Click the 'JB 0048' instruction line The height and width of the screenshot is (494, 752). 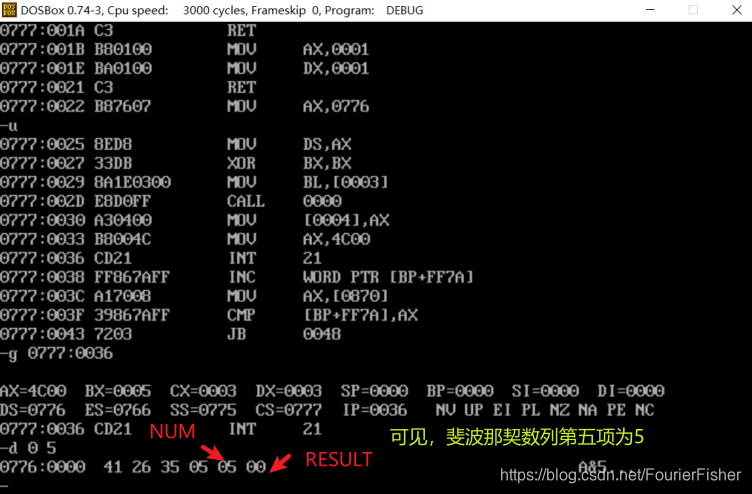(x=171, y=334)
